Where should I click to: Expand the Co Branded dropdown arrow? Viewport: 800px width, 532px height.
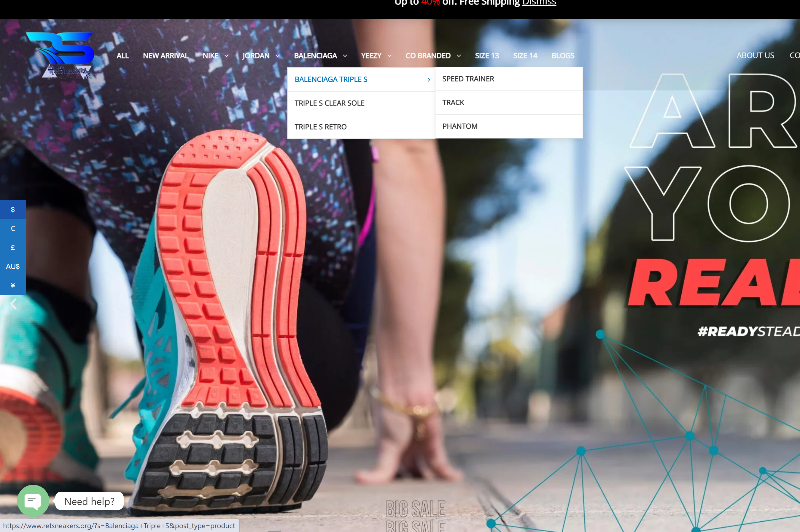pyautogui.click(x=459, y=56)
